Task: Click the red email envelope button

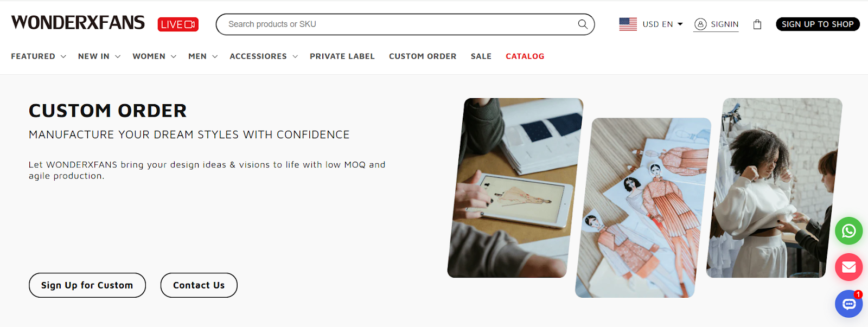Action: [x=848, y=267]
